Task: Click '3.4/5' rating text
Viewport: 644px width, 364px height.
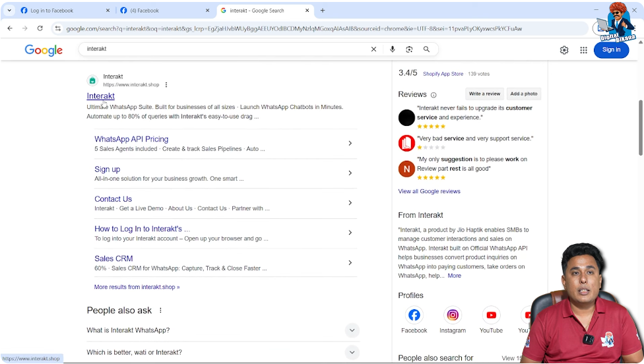Action: point(408,73)
